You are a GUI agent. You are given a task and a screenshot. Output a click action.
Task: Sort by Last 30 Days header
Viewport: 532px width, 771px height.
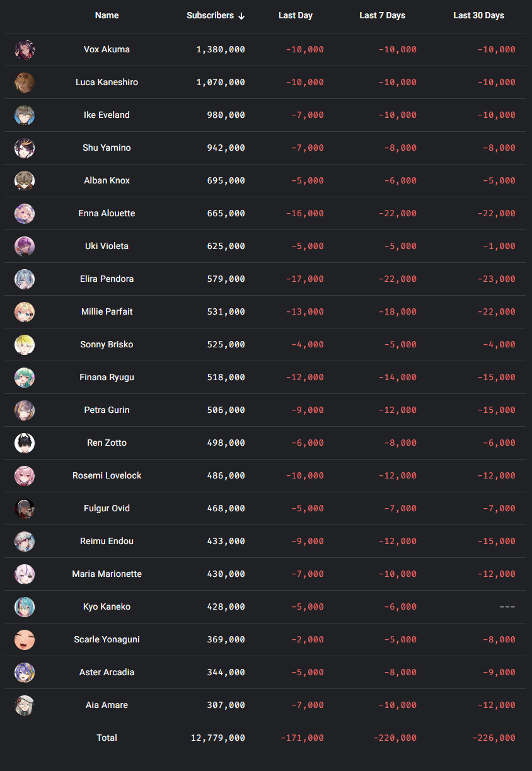tap(478, 15)
